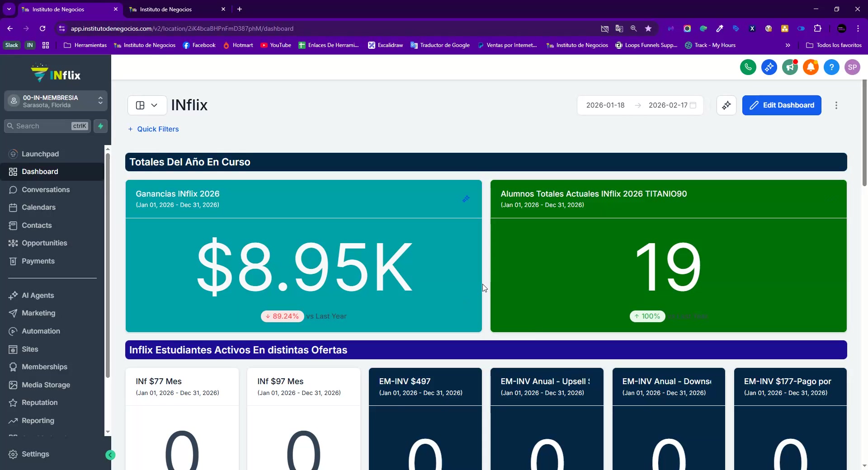
Task: Click the $8.95K earnings value
Action: (x=304, y=267)
